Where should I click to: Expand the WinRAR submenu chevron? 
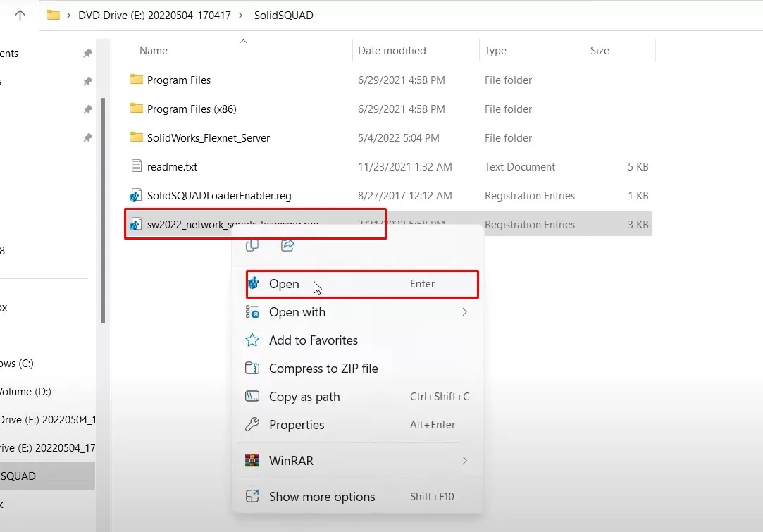464,460
